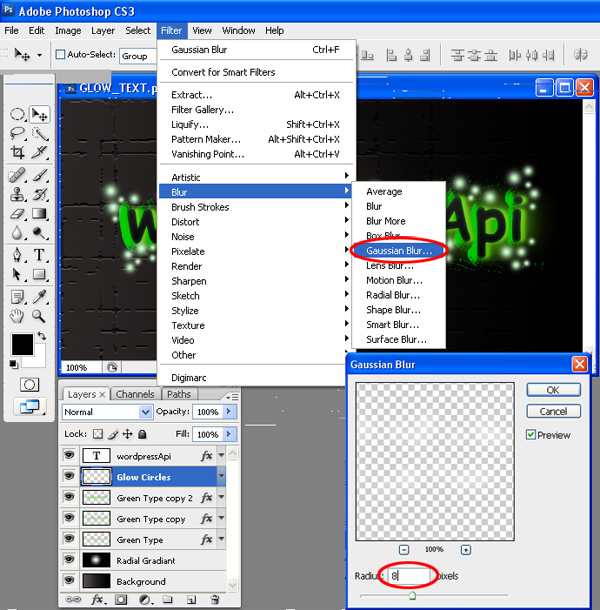The width and height of the screenshot is (600, 610).
Task: Hide the Background layer
Action: point(69,581)
